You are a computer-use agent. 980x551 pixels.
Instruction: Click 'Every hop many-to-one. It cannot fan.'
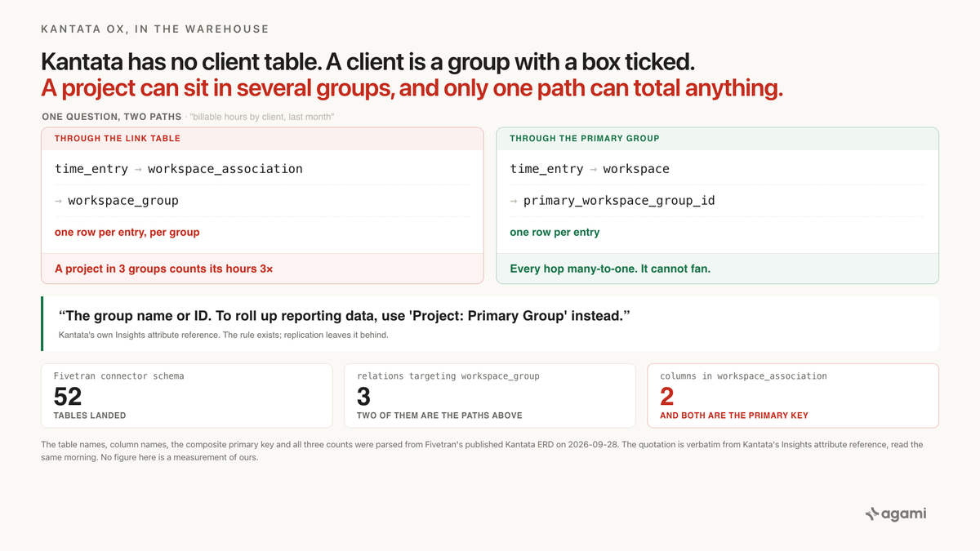coord(610,269)
